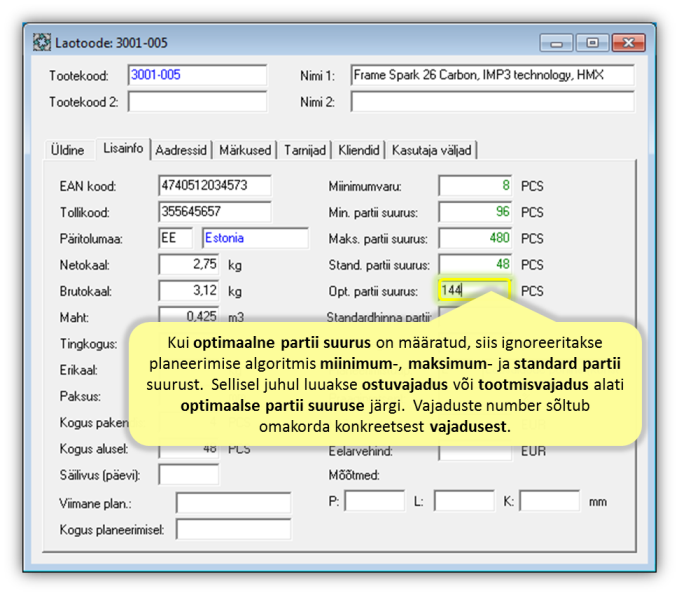Open the Kasutaja väljad tab

431,150
